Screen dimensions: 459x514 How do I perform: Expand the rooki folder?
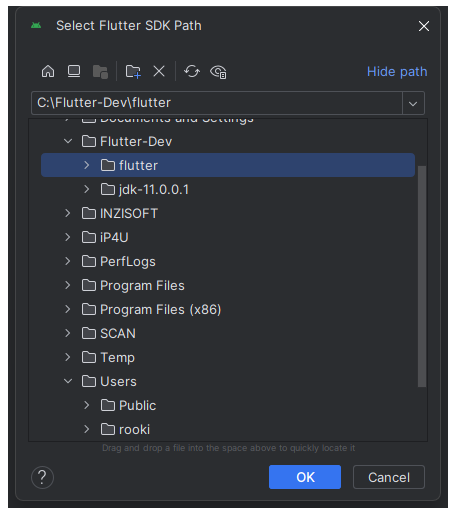pyautogui.click(x=87, y=429)
